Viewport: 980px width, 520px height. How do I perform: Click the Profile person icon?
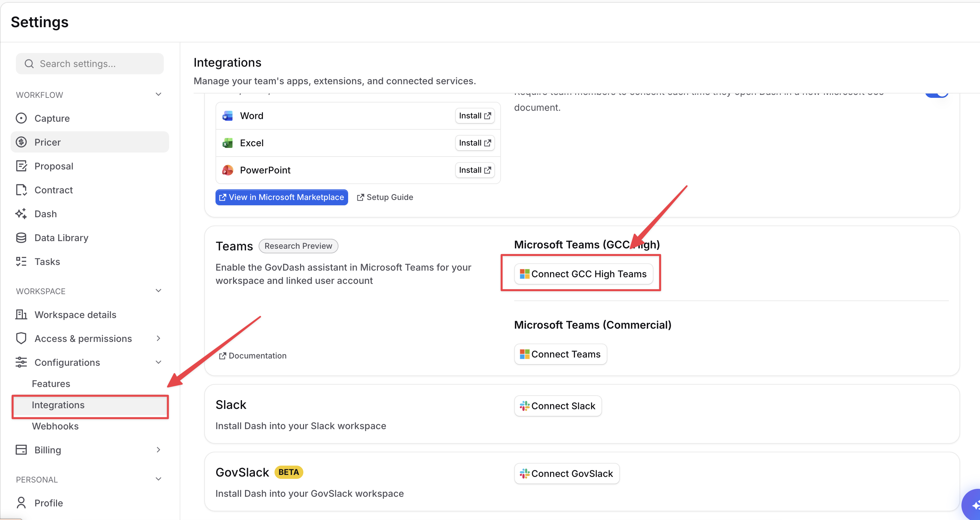[x=21, y=503]
